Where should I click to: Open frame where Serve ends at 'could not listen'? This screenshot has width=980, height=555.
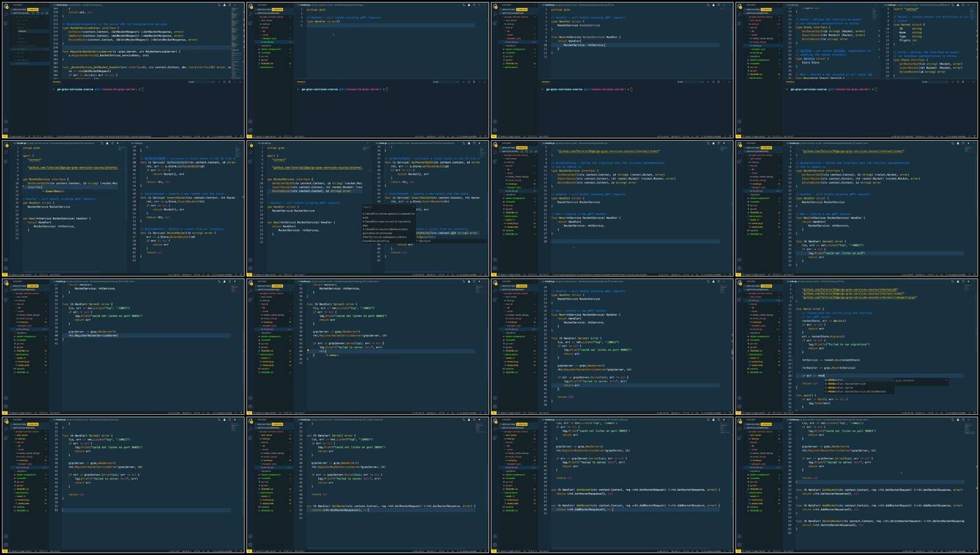pos(858,208)
